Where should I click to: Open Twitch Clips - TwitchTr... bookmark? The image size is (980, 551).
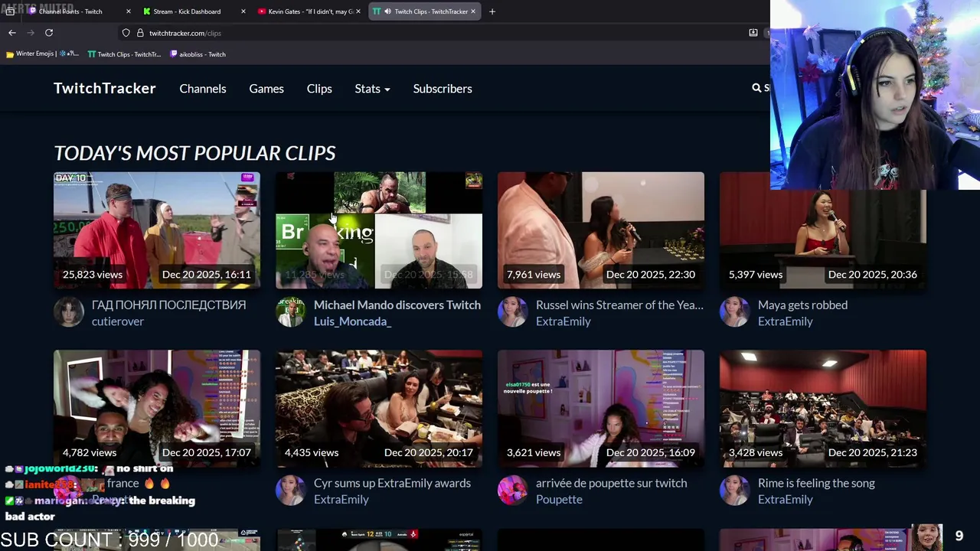124,54
